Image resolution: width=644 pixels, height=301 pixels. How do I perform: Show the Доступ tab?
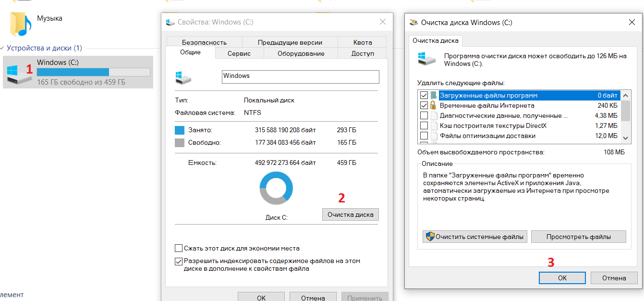pyautogui.click(x=363, y=53)
